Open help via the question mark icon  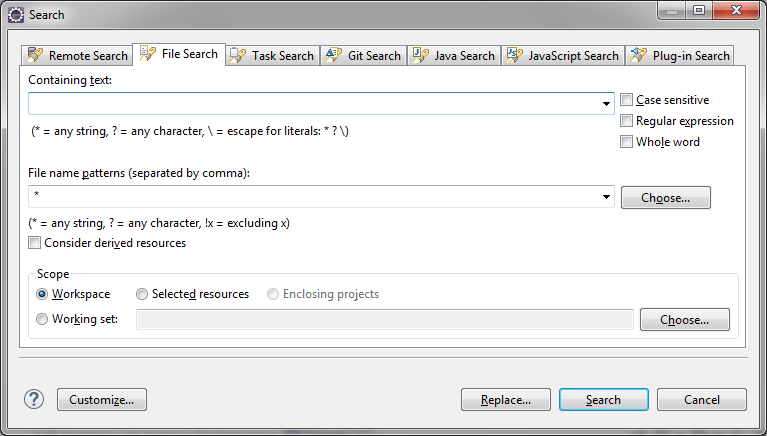[x=34, y=399]
